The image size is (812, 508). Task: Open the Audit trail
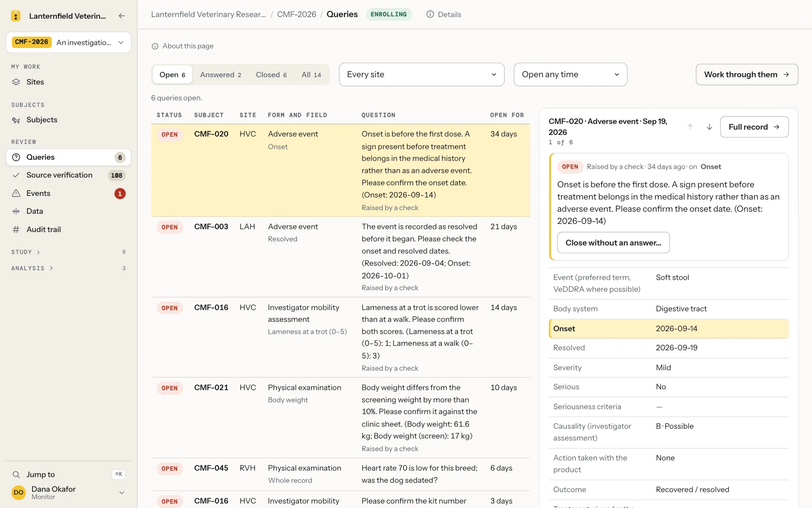click(68, 230)
